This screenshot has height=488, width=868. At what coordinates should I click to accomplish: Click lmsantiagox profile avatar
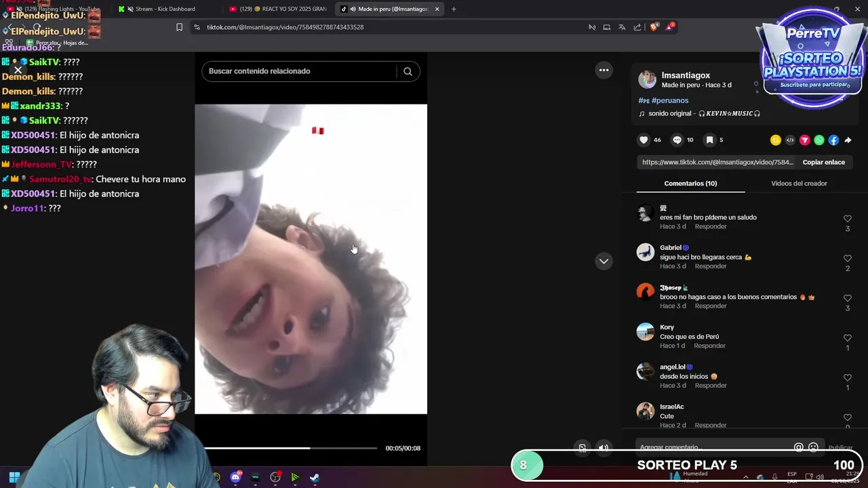(648, 80)
